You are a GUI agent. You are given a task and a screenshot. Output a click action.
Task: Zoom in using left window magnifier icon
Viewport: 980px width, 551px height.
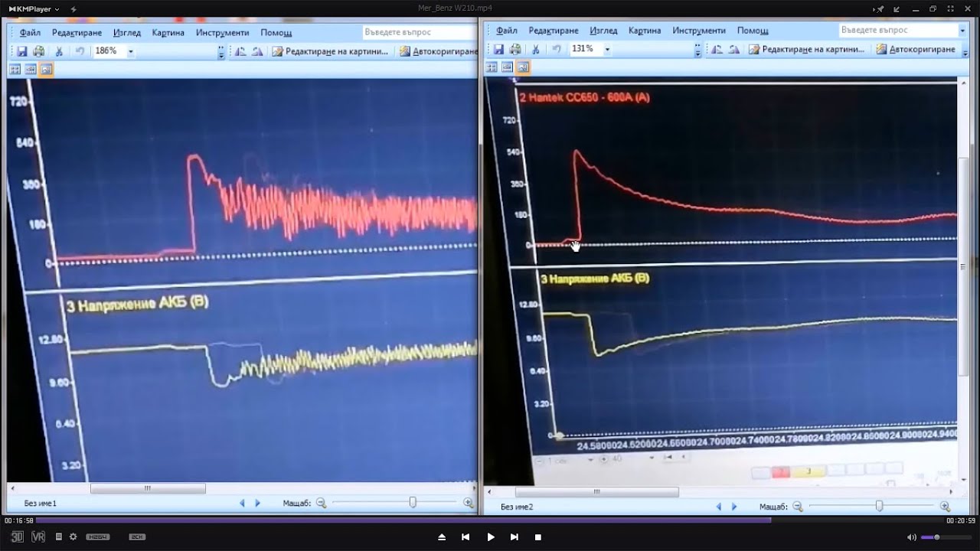tap(469, 503)
